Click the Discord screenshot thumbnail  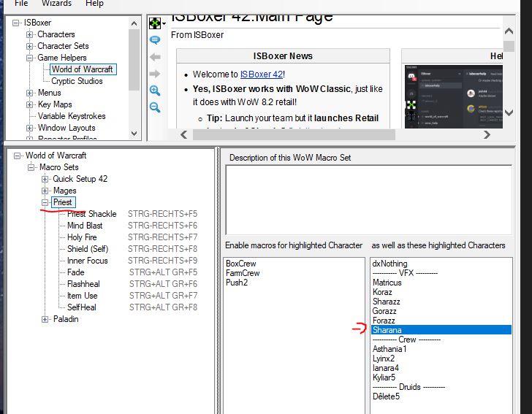coord(454,96)
